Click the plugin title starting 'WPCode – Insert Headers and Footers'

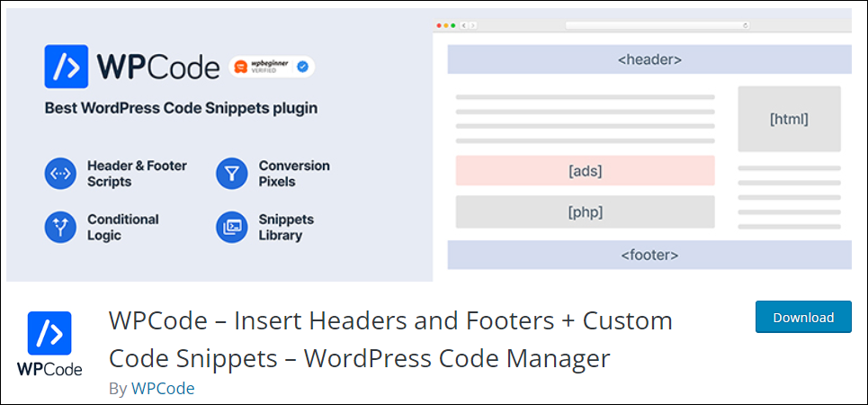tap(390, 339)
